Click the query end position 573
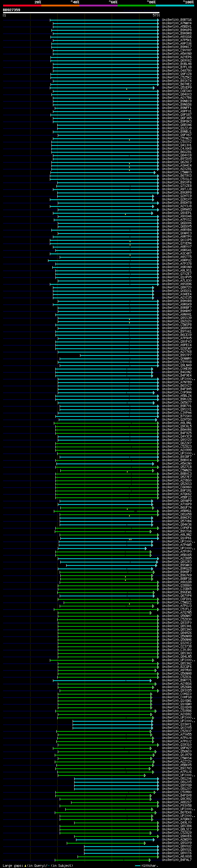 (155, 15)
